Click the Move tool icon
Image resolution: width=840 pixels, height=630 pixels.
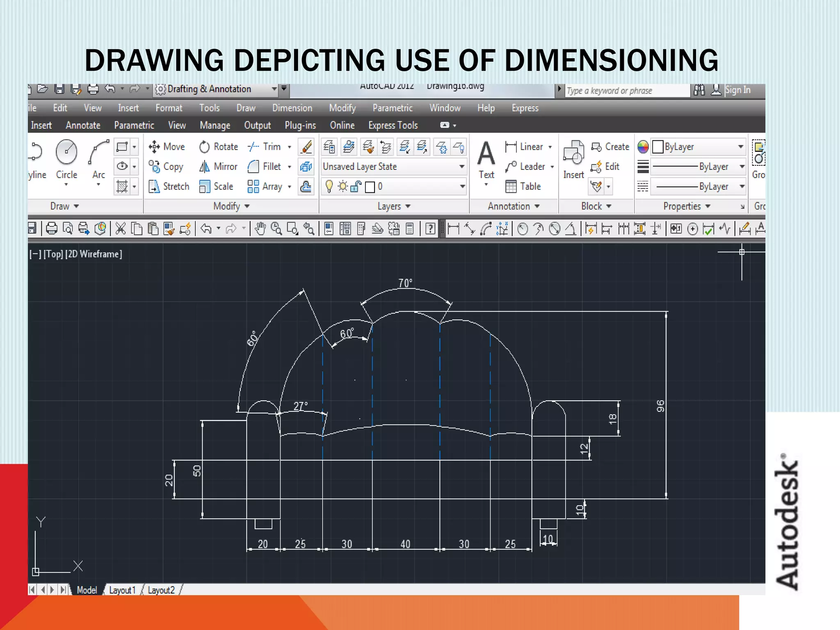(x=154, y=146)
